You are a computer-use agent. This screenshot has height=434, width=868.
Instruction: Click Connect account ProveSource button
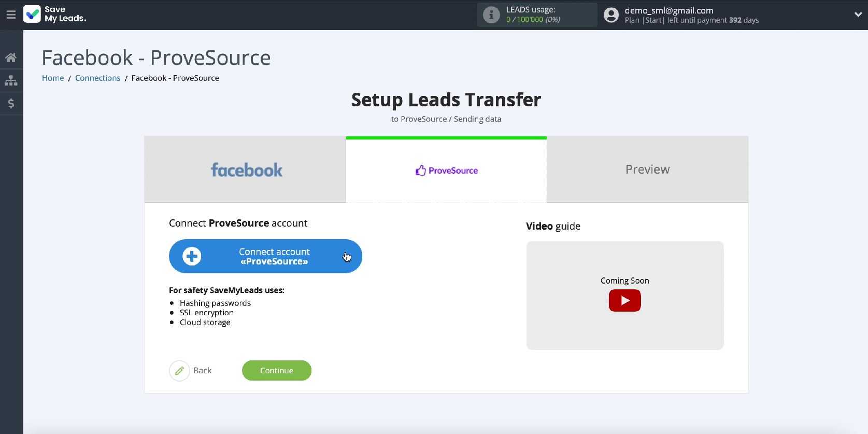[x=274, y=256]
